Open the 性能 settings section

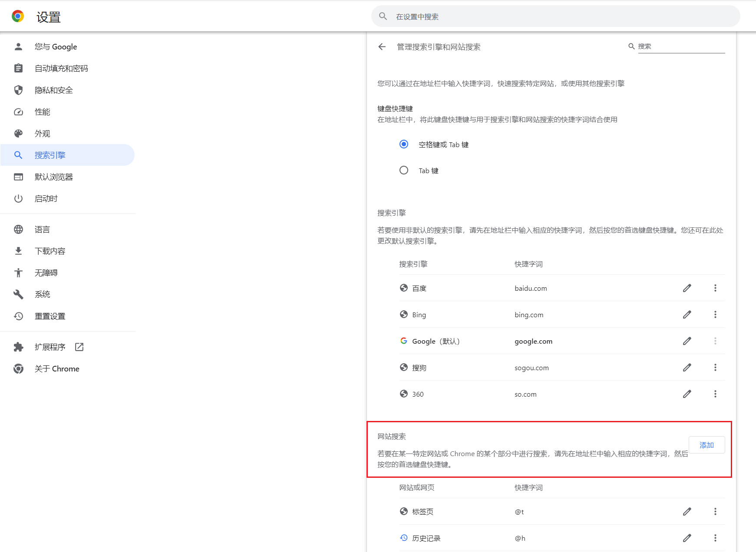click(68, 112)
